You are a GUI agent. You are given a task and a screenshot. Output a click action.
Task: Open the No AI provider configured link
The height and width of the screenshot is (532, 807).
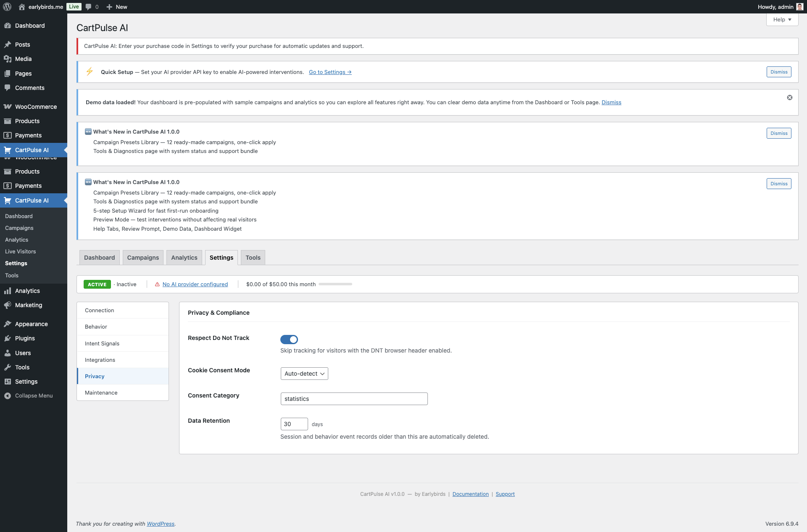(195, 284)
